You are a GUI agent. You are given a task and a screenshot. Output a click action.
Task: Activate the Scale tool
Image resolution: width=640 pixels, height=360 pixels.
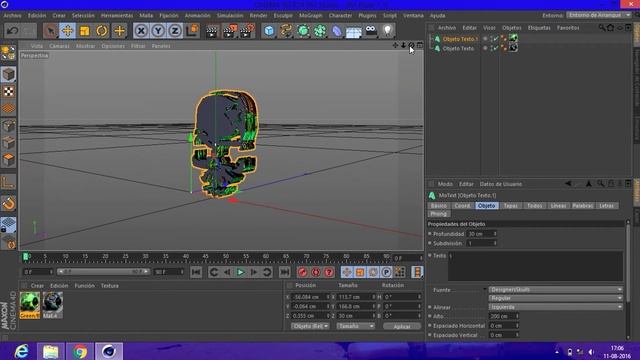(84, 31)
